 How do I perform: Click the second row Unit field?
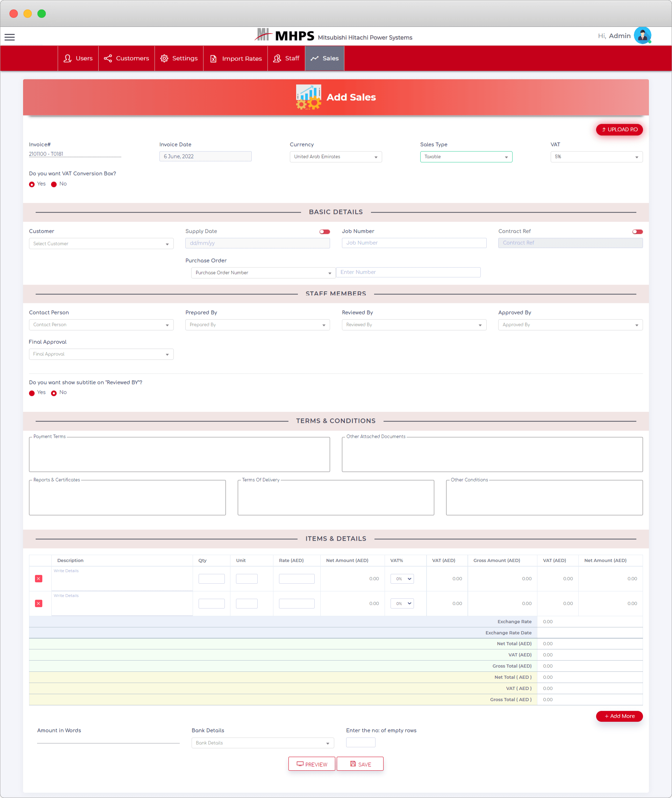246,604
